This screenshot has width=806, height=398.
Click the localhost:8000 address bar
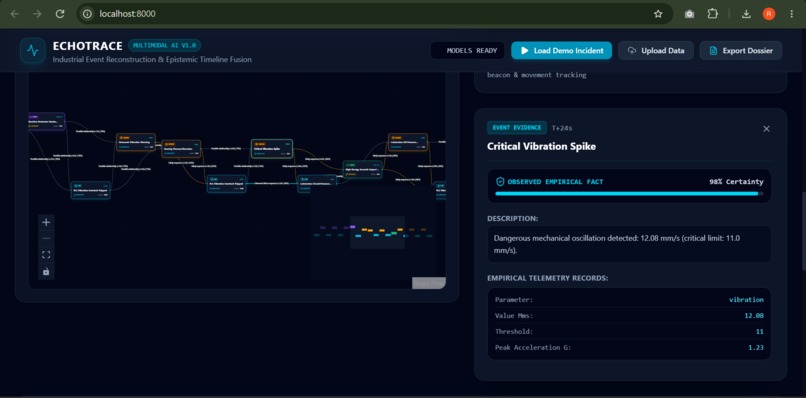pyautogui.click(x=375, y=14)
